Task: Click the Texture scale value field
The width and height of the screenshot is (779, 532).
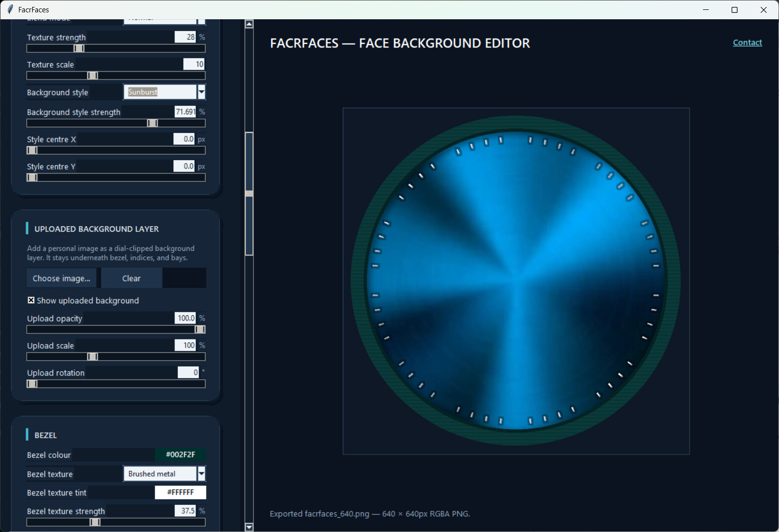Action: 194,64
